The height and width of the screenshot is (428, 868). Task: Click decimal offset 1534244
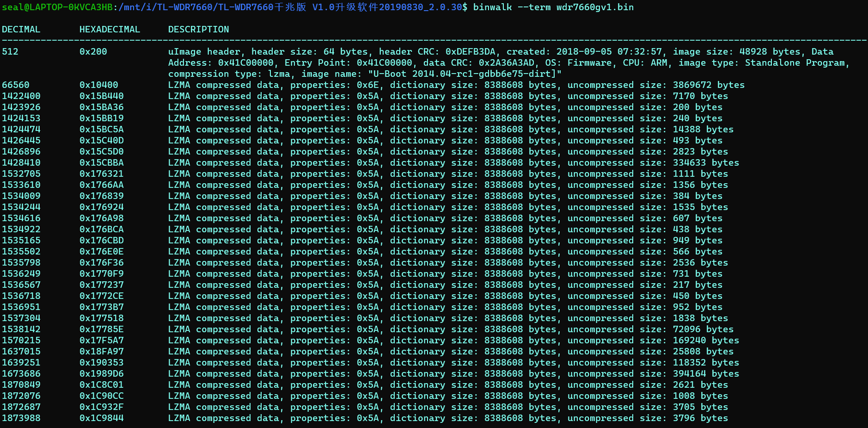(x=21, y=207)
